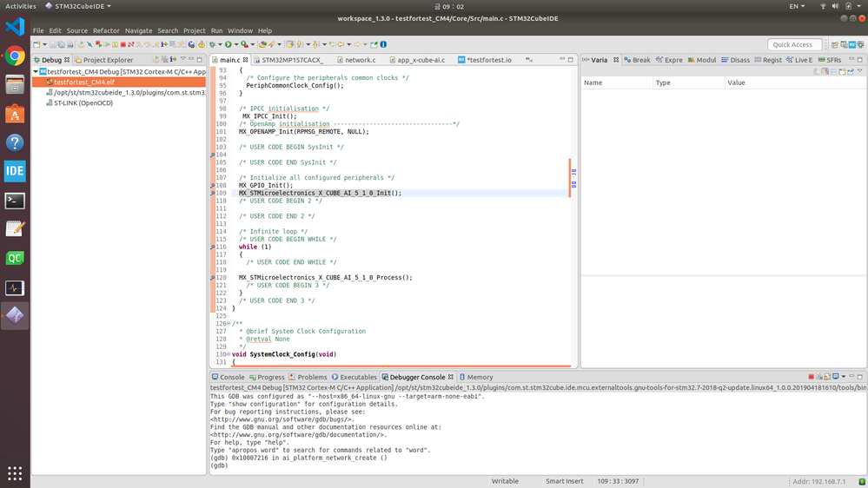Viewport: 868px width, 488px height.
Task: Click the (gdb) prompt line in Debugger Console
Action: pyautogui.click(x=219, y=465)
